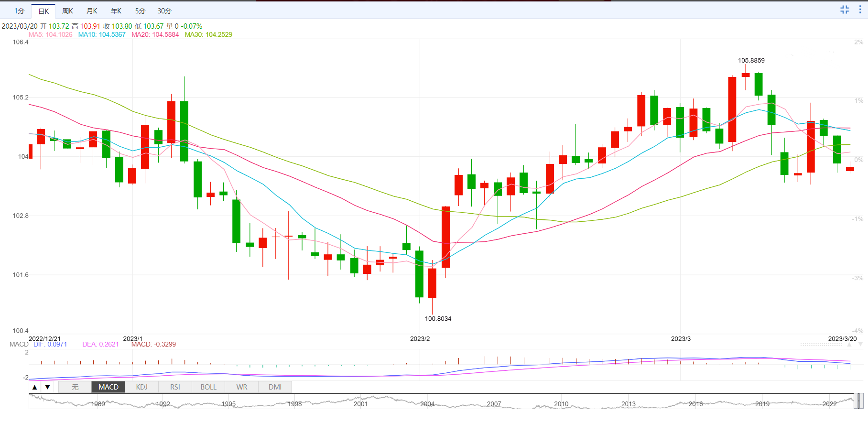Screen dimensions: 868x423
Task: Switch to the 1分 minute chart
Action: (x=19, y=11)
